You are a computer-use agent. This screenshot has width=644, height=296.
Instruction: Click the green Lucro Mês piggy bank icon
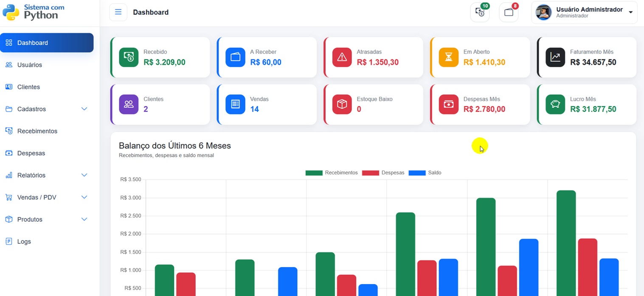tap(555, 104)
